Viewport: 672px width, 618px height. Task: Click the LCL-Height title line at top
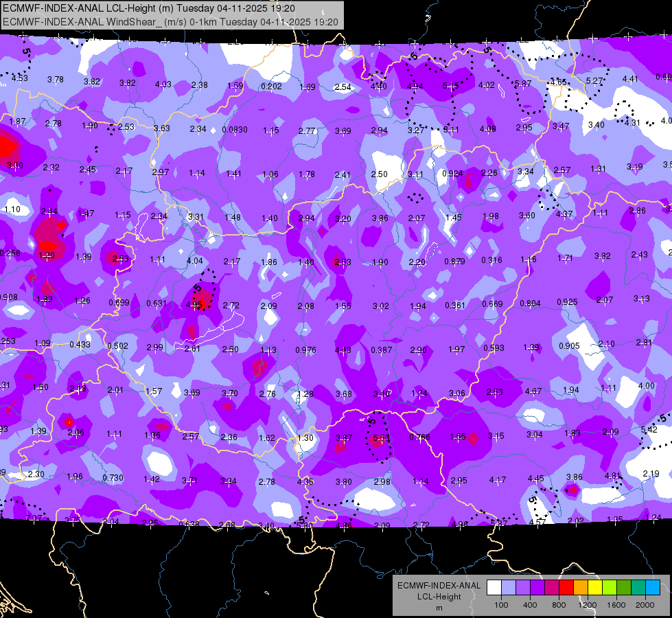coord(149,8)
